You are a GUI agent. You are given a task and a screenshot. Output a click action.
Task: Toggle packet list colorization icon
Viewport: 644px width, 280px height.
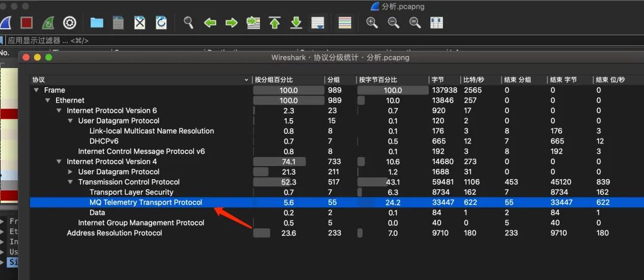point(345,23)
